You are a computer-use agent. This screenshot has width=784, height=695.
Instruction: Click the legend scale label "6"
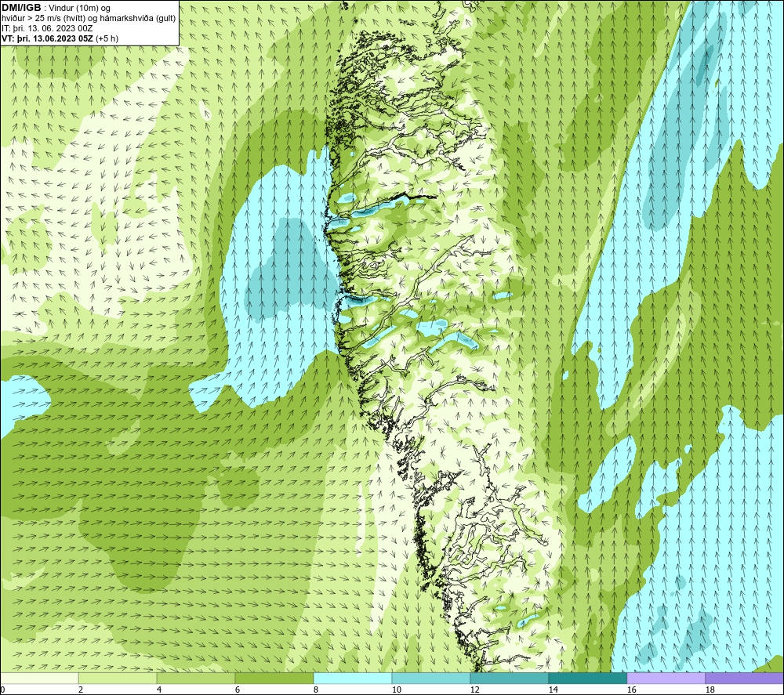pyautogui.click(x=238, y=690)
